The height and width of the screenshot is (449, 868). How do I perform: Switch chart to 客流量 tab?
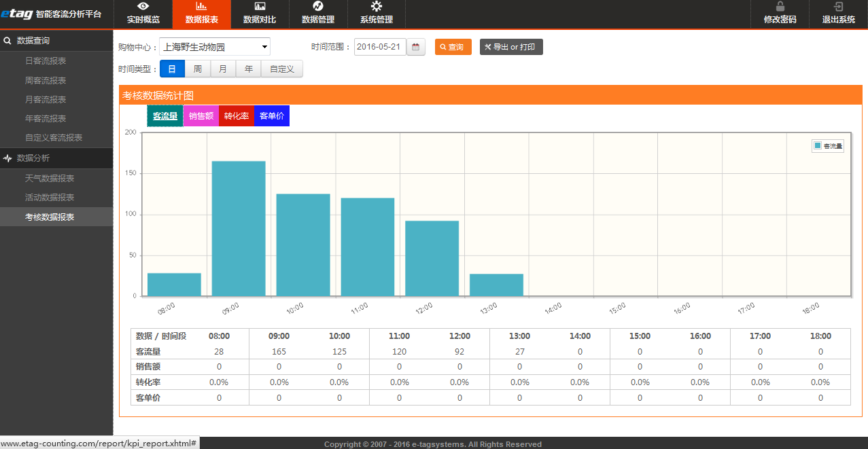tap(165, 116)
